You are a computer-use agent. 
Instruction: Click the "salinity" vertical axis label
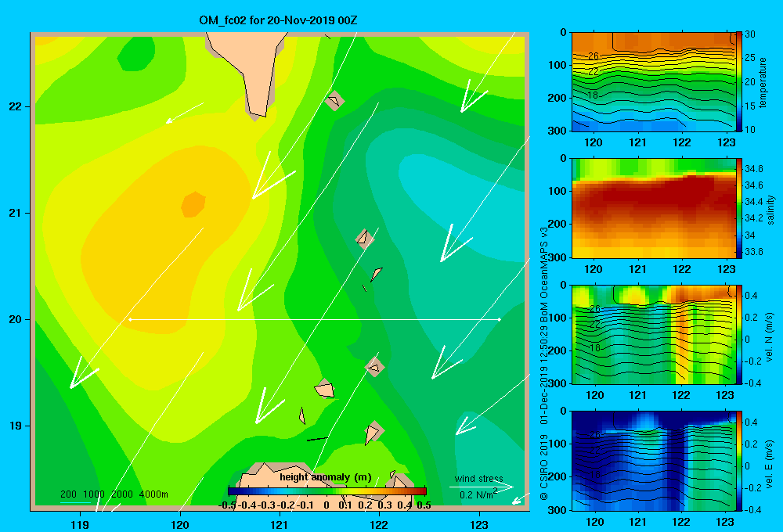tap(770, 210)
